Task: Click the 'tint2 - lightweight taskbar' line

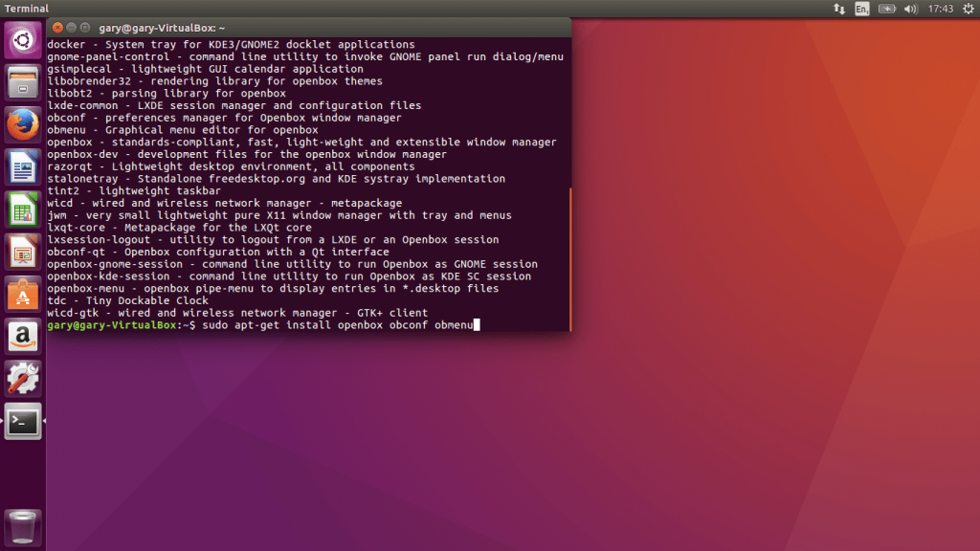Action: click(134, 190)
